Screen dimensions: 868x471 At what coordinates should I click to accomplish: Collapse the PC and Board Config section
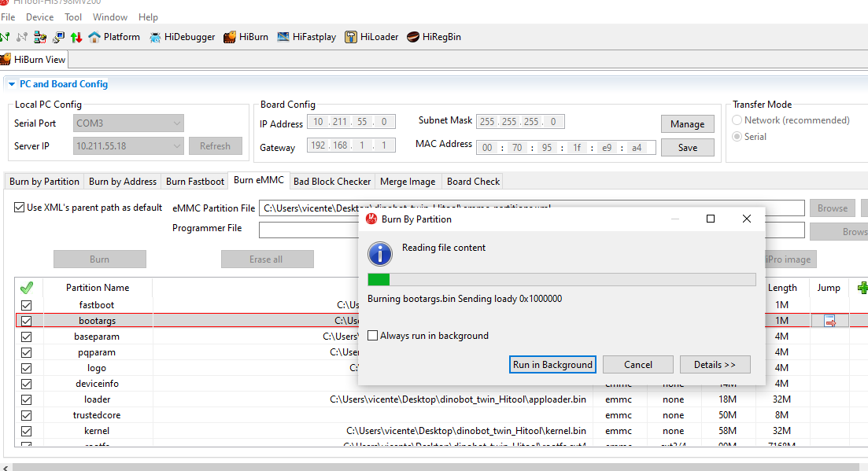click(11, 84)
